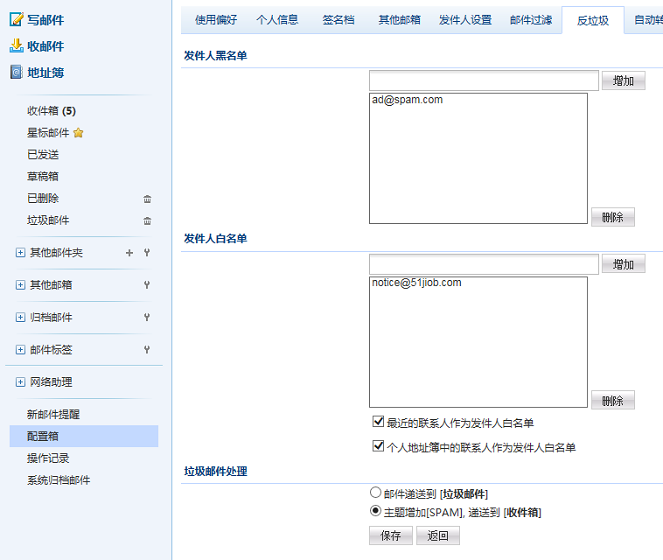Open 操作记录 in sidebar
The width and height of the screenshot is (663, 560).
click(x=48, y=458)
